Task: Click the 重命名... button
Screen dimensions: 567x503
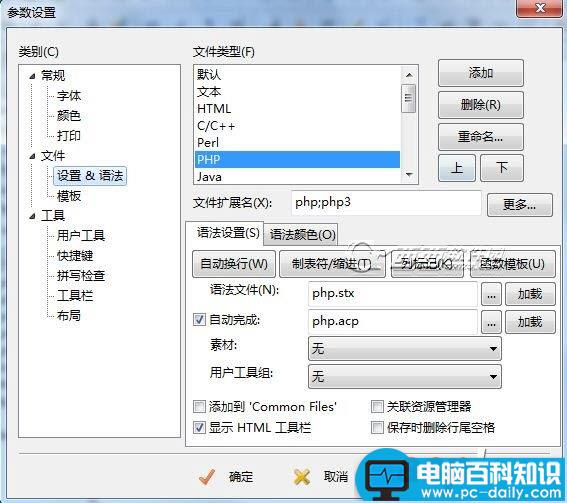Action: [x=481, y=137]
